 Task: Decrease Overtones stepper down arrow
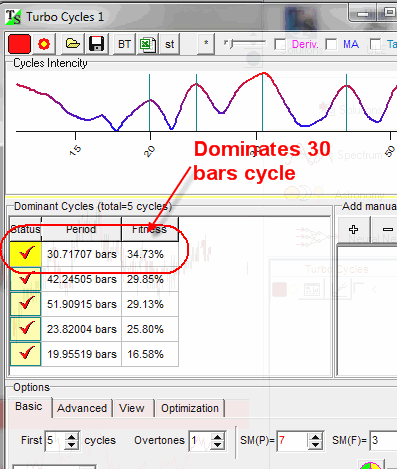217,445
